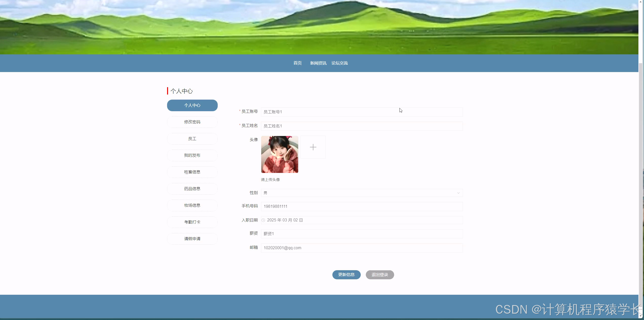Switch to 新闻资讯 in the navigation
Image resolution: width=644 pixels, height=320 pixels.
(318, 63)
